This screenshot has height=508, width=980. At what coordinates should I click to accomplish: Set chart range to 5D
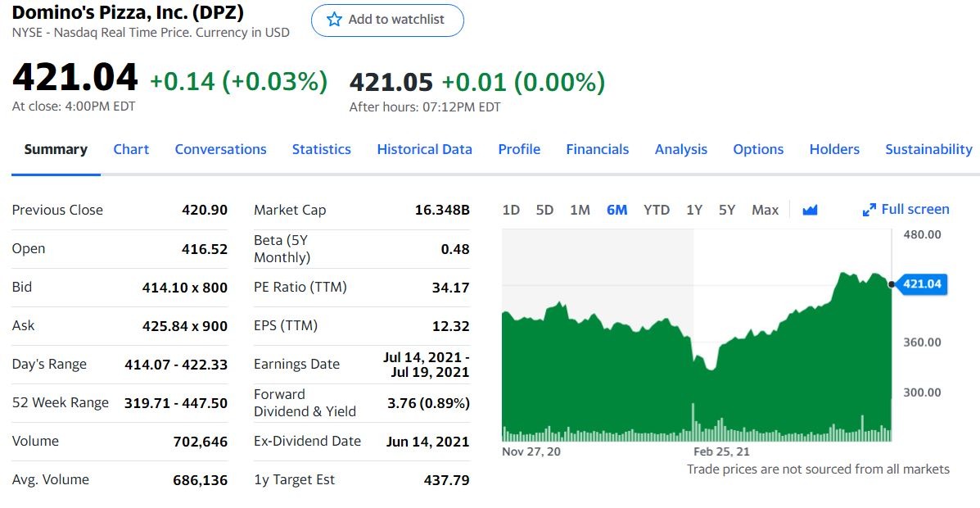(x=545, y=211)
